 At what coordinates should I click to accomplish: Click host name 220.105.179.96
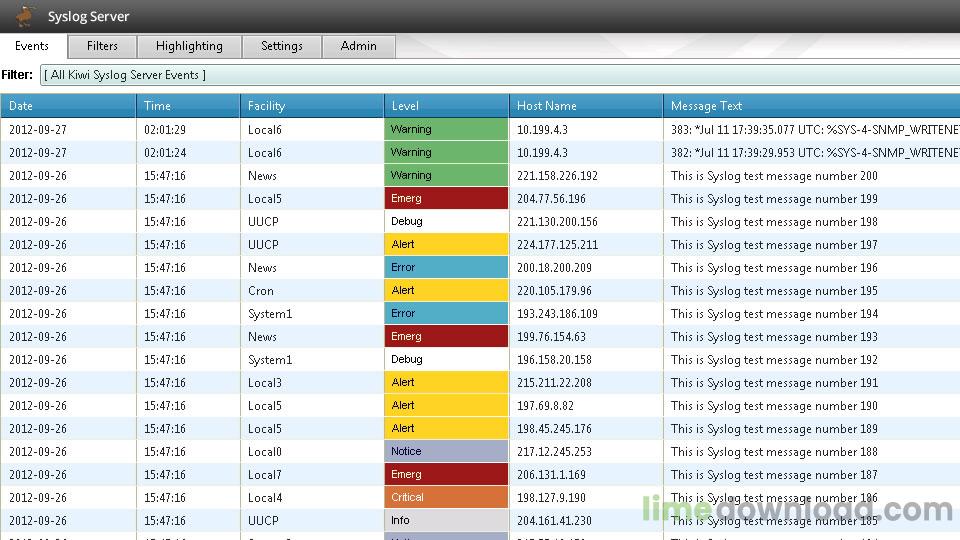click(x=554, y=291)
